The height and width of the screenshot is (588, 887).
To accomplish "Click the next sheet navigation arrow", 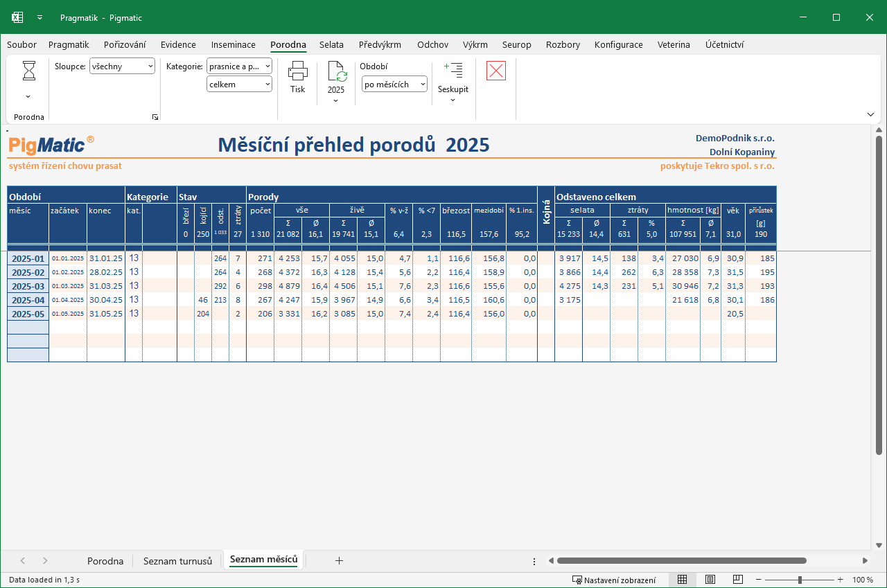I will click(x=45, y=561).
